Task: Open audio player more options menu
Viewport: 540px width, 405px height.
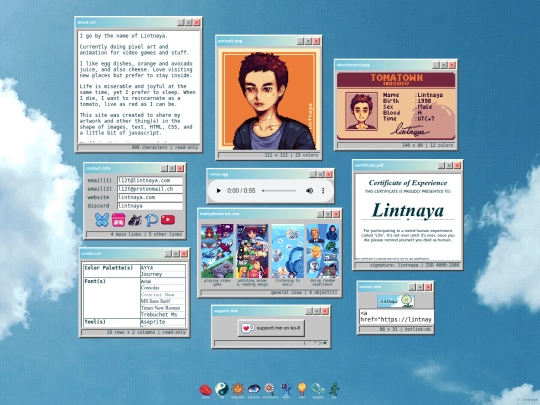Action: point(323,190)
